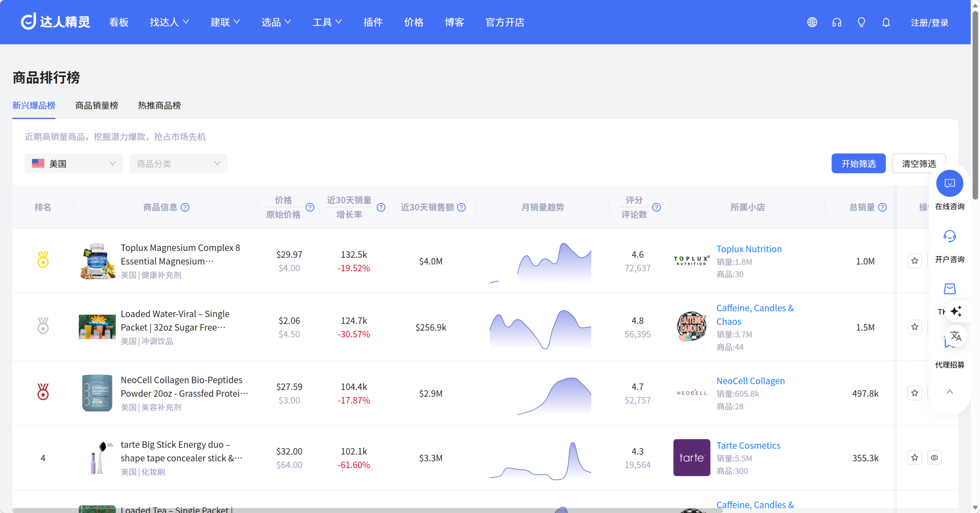980x513 pixels.
Task: Click the 清空筛选 button
Action: [x=919, y=164]
